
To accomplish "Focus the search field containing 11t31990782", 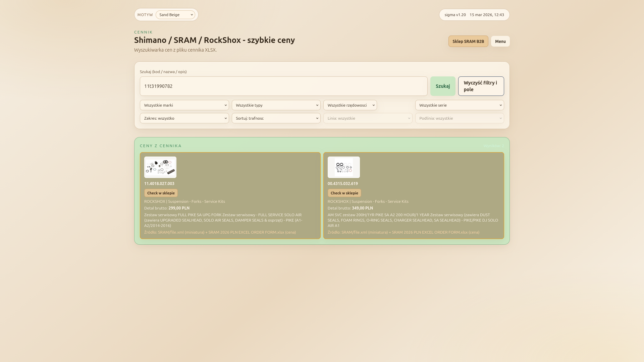I will tap(284, 86).
